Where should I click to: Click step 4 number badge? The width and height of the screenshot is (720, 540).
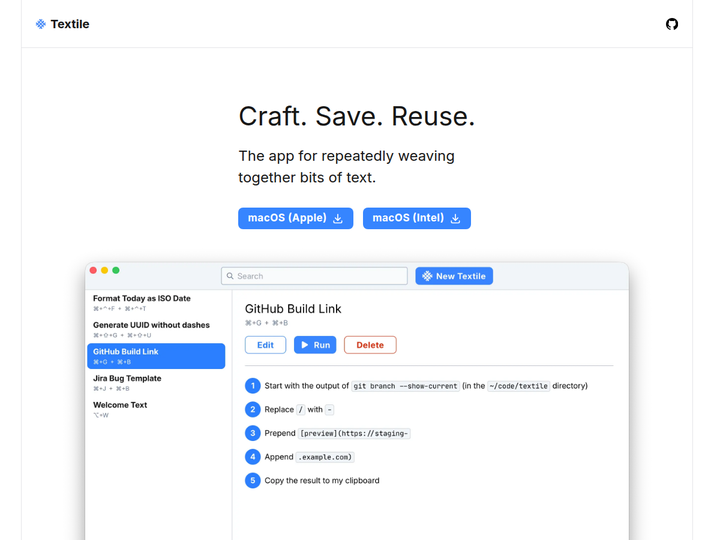pos(253,457)
